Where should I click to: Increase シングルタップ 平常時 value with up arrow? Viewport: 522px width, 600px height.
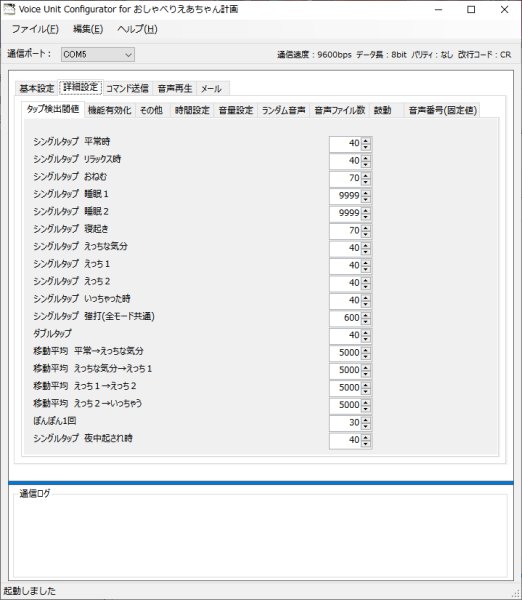coord(366,141)
